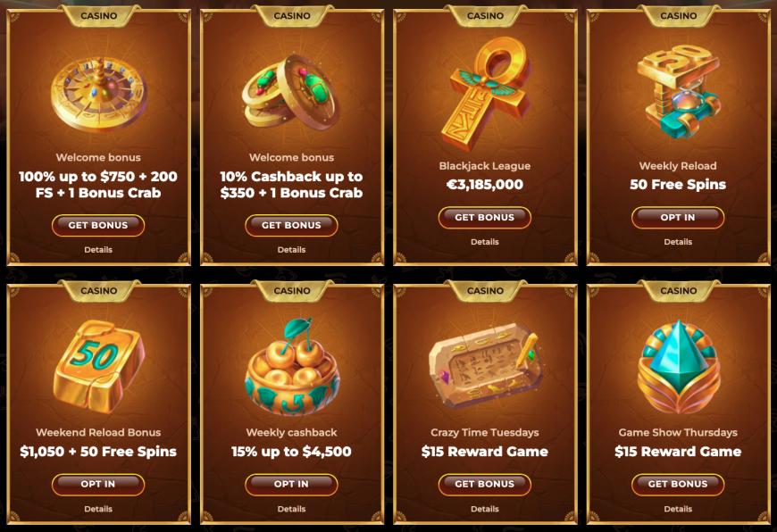Open Details for Weekly cashback
The image size is (777, 532).
point(291,509)
